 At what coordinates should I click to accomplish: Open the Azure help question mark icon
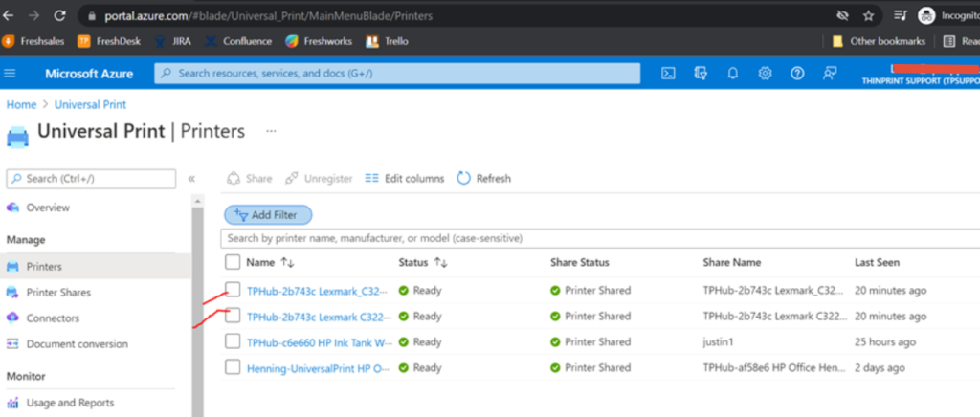tap(797, 73)
